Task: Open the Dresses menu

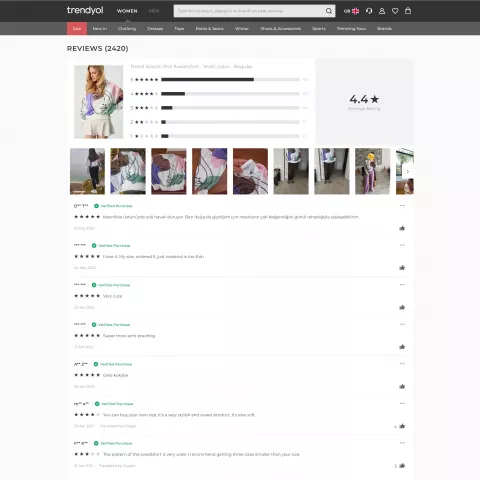Action: [155, 29]
